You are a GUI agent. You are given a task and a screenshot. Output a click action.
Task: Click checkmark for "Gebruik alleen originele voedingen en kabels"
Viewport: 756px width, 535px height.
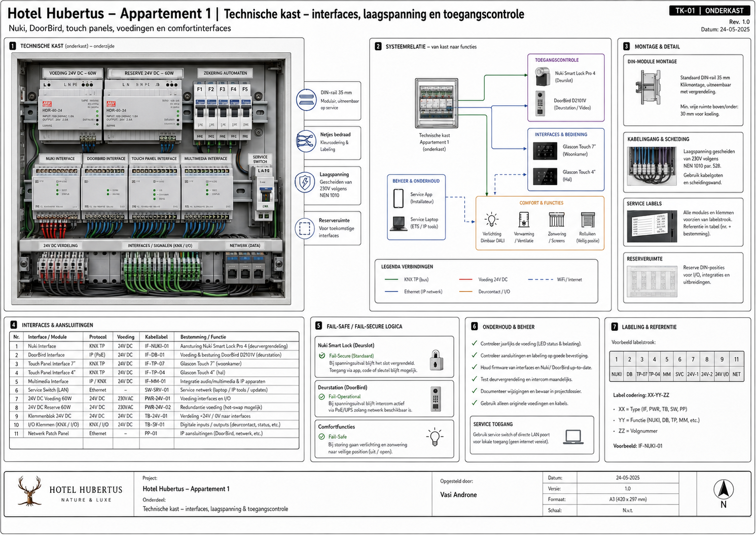coord(475,403)
